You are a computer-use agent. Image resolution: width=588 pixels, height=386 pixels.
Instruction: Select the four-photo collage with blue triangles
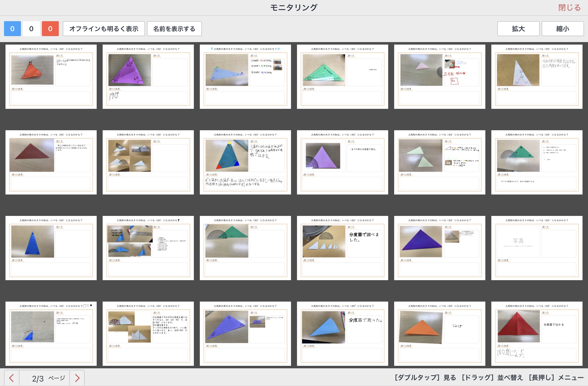click(148, 248)
